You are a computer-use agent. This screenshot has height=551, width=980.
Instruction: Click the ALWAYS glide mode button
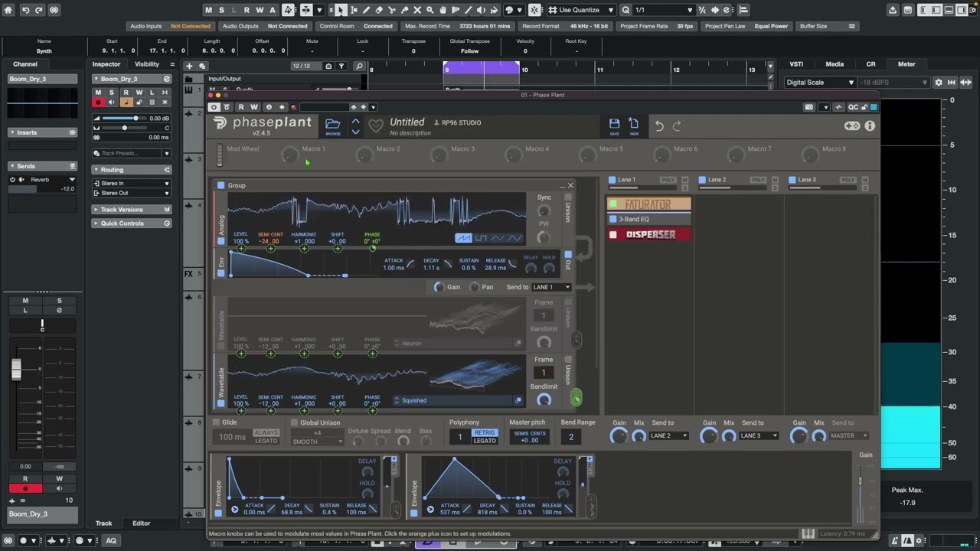point(266,433)
